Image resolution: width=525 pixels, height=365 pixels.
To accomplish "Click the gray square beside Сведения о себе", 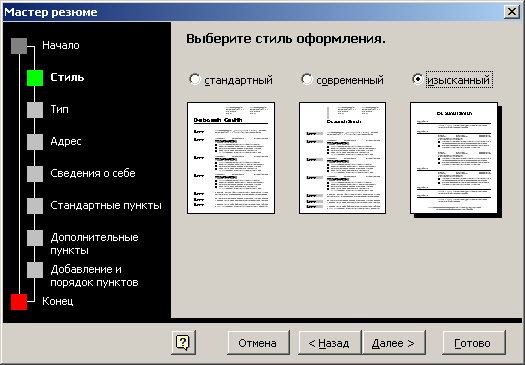I will pyautogui.click(x=35, y=174).
